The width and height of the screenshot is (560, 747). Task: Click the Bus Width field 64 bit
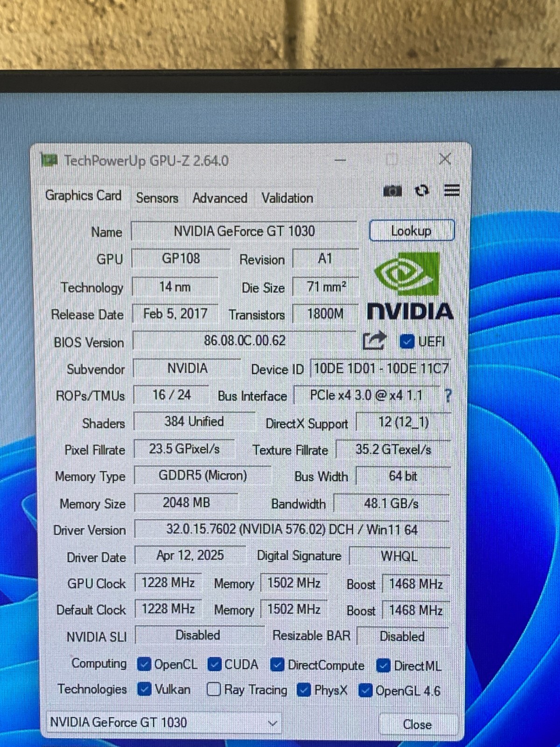[x=403, y=476]
